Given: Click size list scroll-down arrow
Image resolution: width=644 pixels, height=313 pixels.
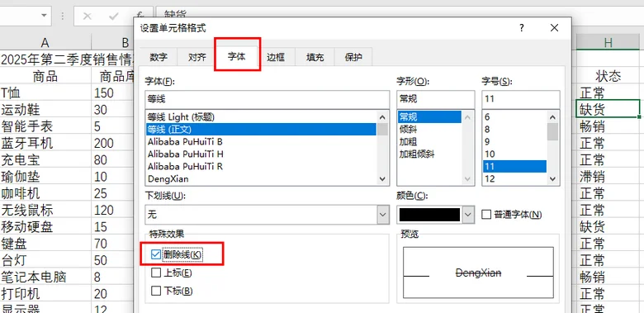Looking at the screenshot, I should (x=552, y=179).
